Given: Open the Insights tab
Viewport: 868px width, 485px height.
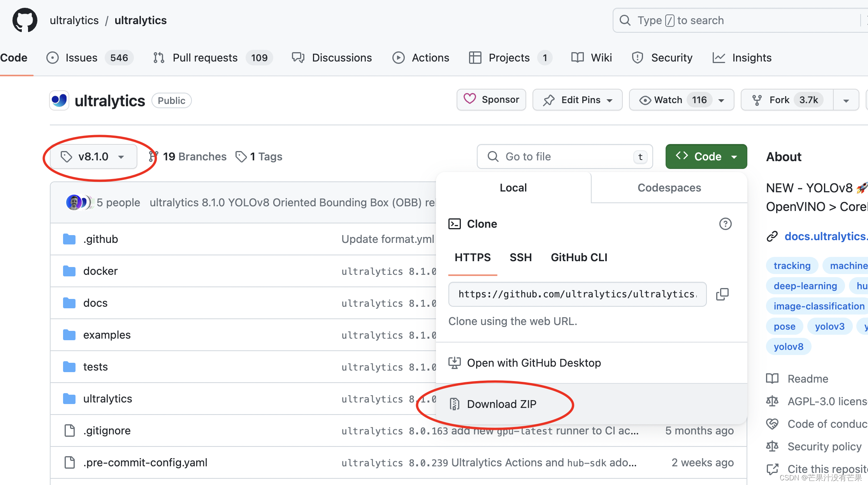Looking at the screenshot, I should pos(742,58).
